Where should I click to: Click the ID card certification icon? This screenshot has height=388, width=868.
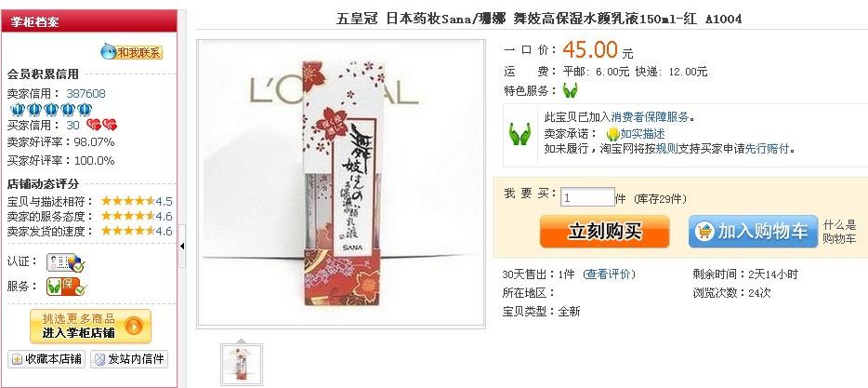pos(65,262)
